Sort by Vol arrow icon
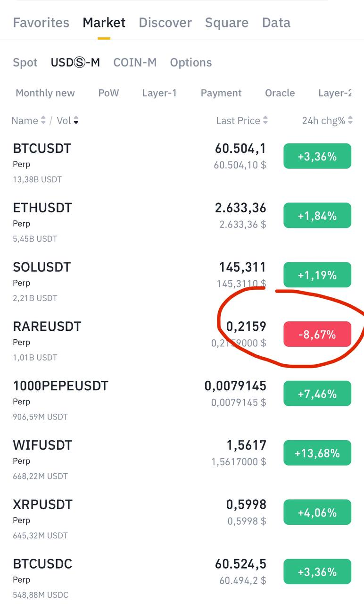The height and width of the screenshot is (604, 364). (x=76, y=121)
